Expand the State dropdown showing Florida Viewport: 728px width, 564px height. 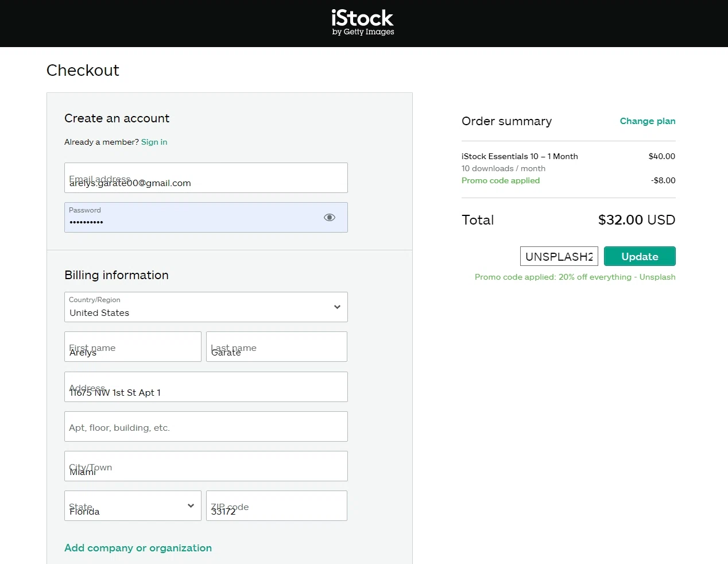click(133, 505)
